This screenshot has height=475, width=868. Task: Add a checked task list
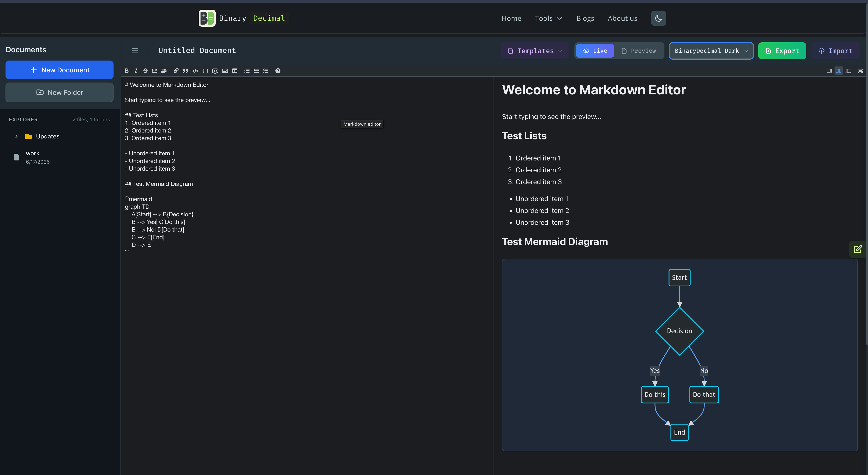pos(266,71)
